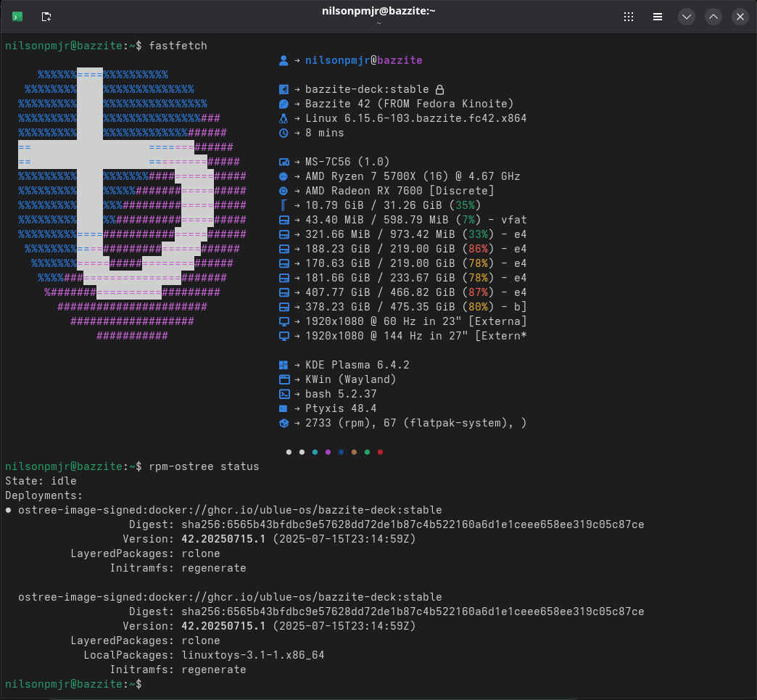Image resolution: width=757 pixels, height=700 pixels.
Task: Click the CPU icon beside AMD Ryzen 7
Action: tap(284, 176)
